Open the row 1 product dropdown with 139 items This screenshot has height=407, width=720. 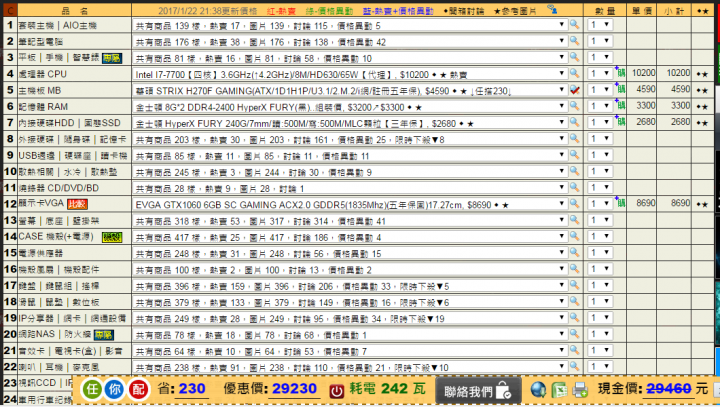point(350,25)
